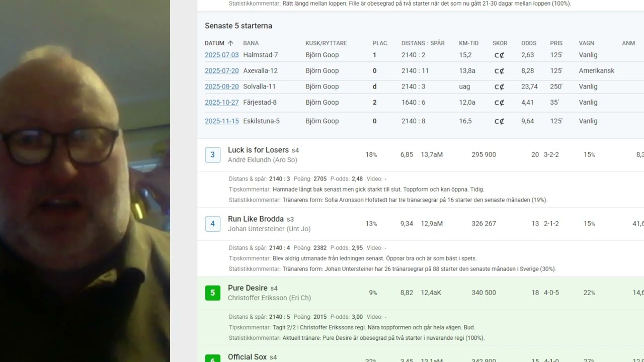
Task: Click the 9% value for Pure Desire
Action: (373, 293)
